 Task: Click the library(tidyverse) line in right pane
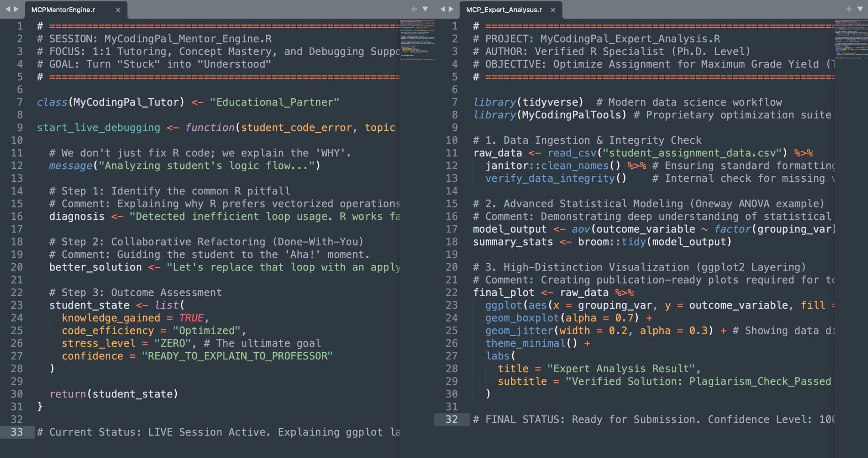coord(528,102)
